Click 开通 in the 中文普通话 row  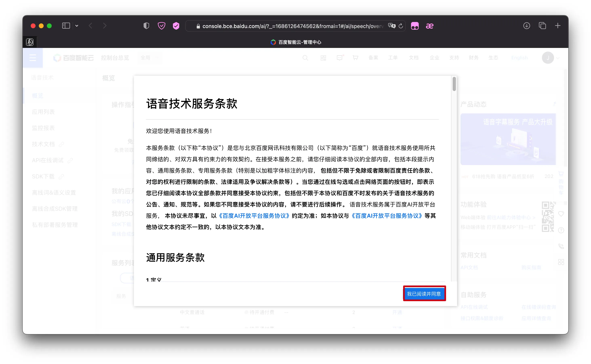point(397,312)
